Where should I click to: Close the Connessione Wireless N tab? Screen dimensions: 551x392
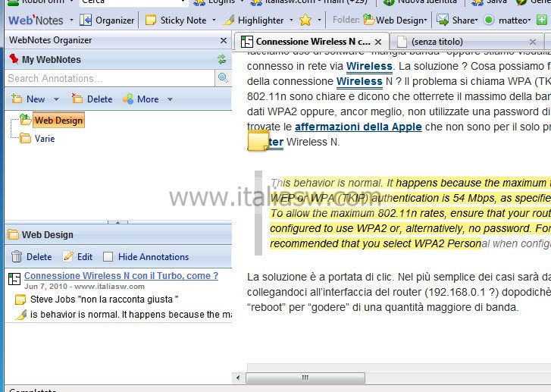(x=378, y=42)
